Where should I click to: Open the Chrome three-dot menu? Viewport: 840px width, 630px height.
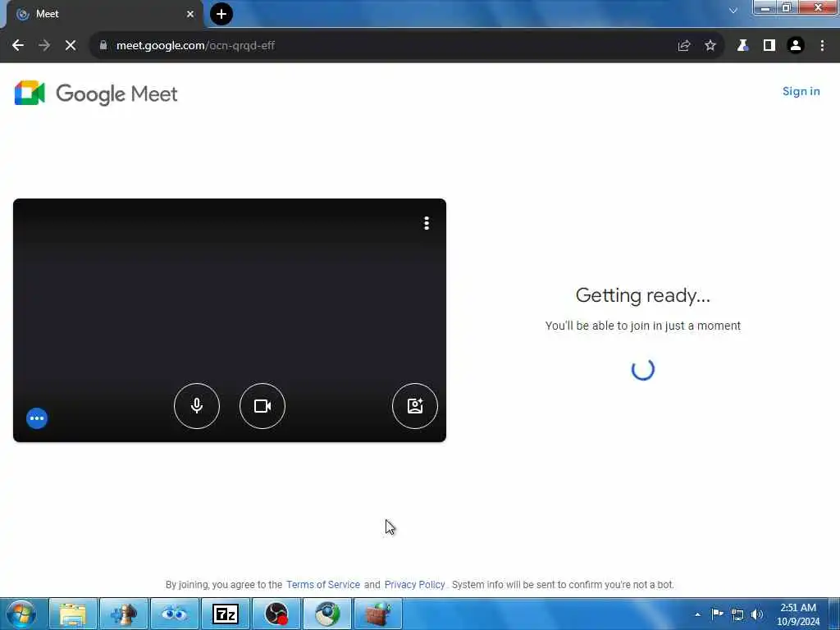pos(822,46)
